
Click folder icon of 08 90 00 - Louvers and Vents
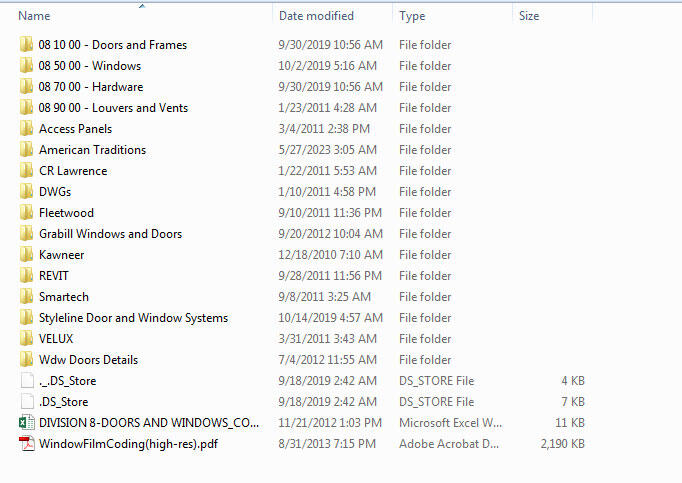[27, 107]
